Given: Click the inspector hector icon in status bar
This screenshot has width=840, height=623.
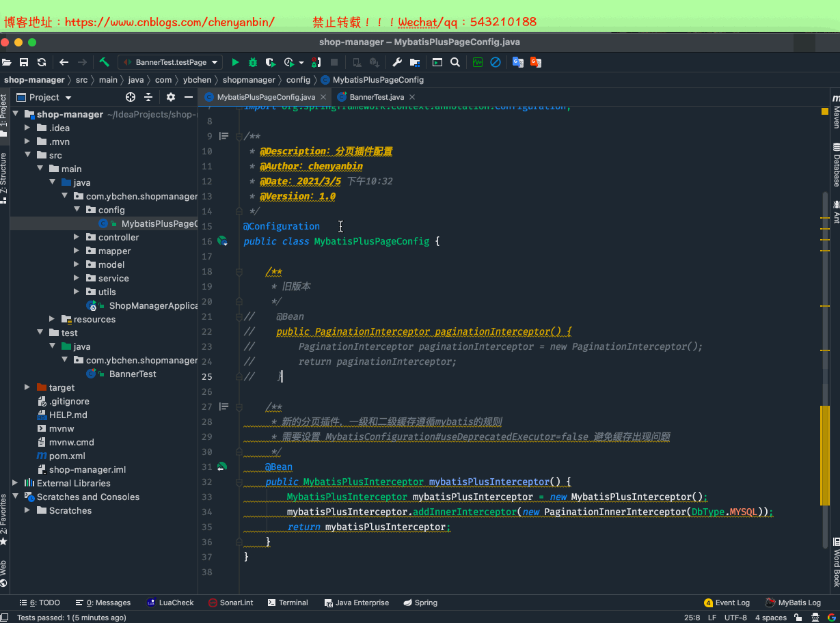Looking at the screenshot, I should tap(815, 618).
